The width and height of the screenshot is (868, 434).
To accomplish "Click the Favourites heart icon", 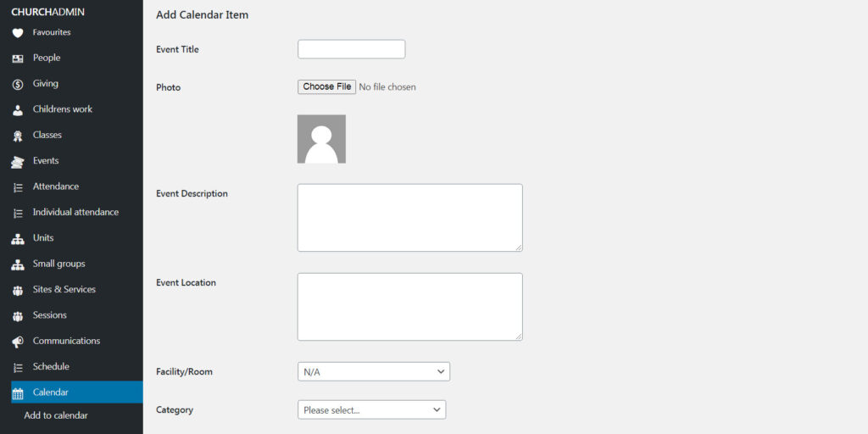I will (18, 33).
